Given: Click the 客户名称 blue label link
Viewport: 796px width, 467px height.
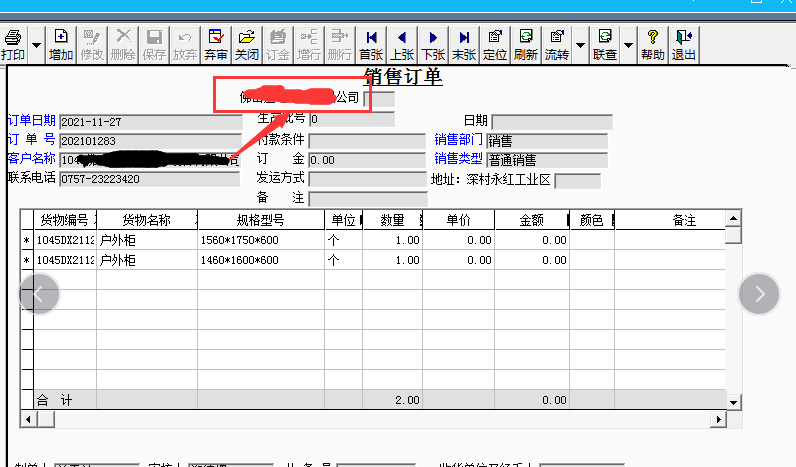Looking at the screenshot, I should [31, 158].
